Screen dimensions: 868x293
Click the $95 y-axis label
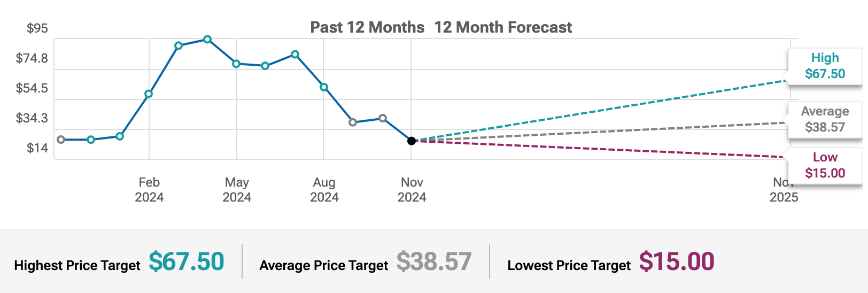click(37, 28)
